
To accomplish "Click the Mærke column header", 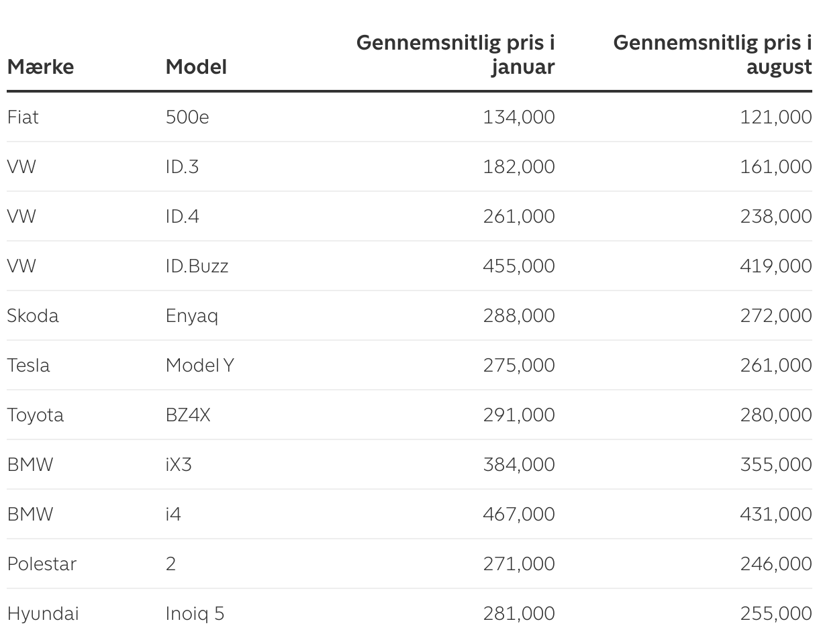I will coord(40,67).
